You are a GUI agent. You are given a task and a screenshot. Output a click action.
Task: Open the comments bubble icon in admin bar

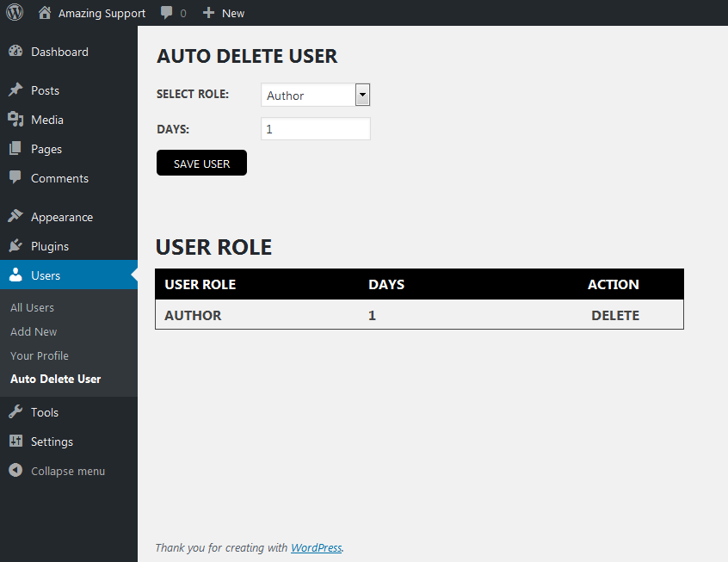tap(167, 13)
